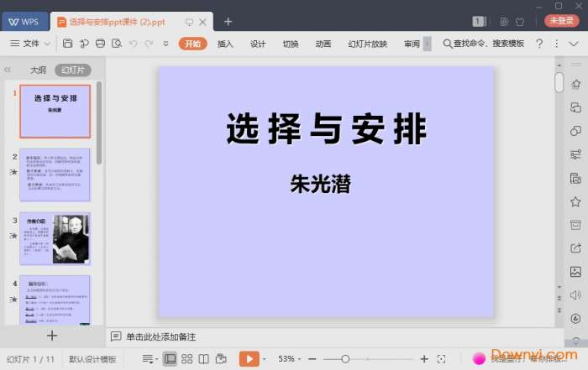Select slide 2 thumbnail
This screenshot has height=370, width=588.
click(55, 175)
